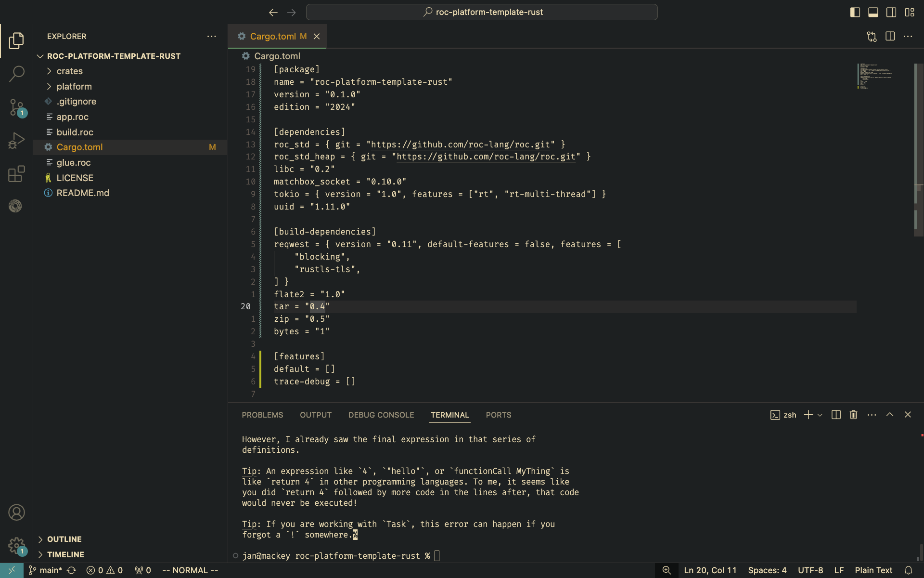The height and width of the screenshot is (578, 924).
Task: Open the Search view in activity bar
Action: point(16,74)
